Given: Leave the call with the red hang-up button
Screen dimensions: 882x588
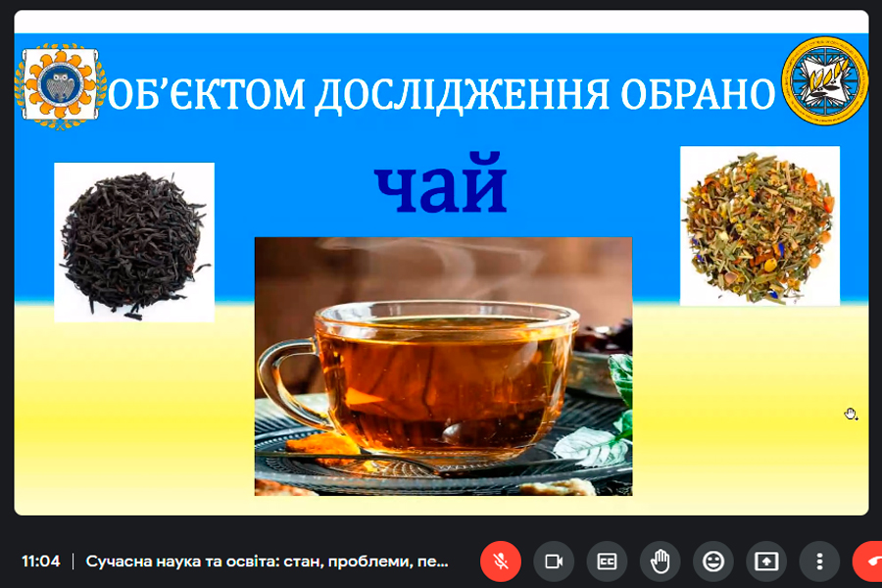Looking at the screenshot, I should (869, 561).
